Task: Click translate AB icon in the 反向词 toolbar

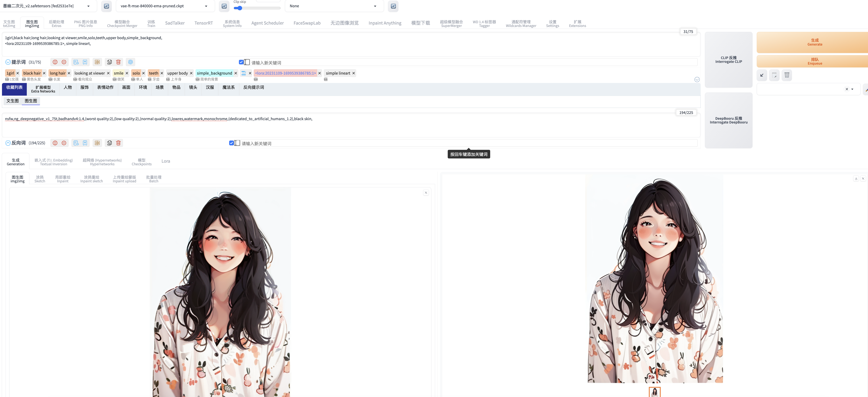Action: tap(97, 143)
